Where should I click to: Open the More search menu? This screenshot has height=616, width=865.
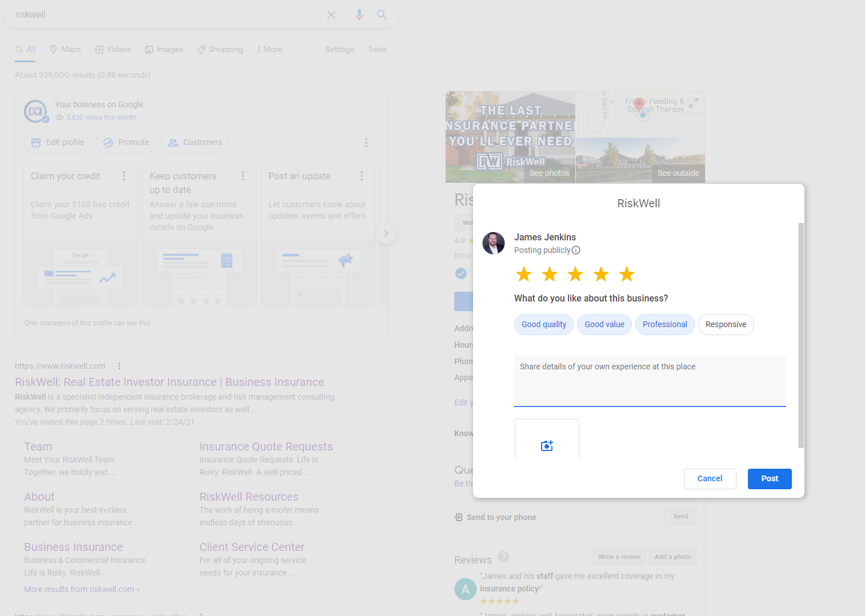tap(269, 50)
